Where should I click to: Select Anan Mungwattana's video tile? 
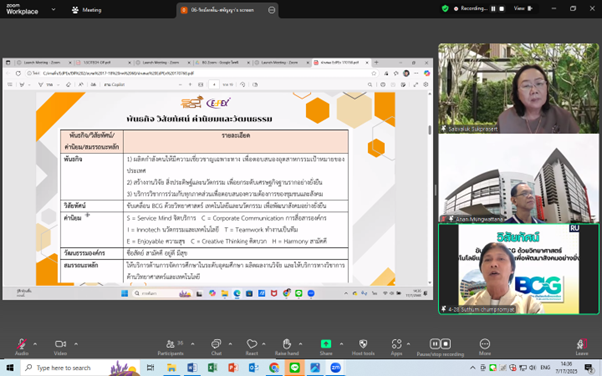[x=518, y=178]
